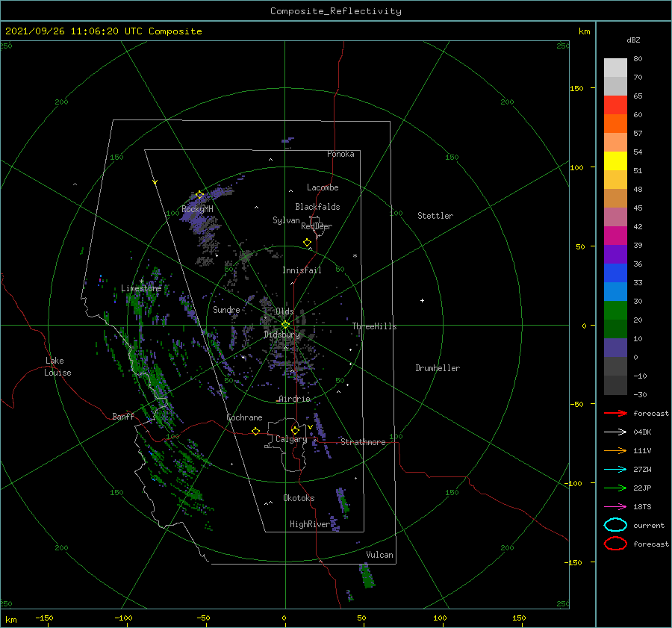Click the red forecast arrow in the legend
The image size is (672, 628).
(x=615, y=413)
